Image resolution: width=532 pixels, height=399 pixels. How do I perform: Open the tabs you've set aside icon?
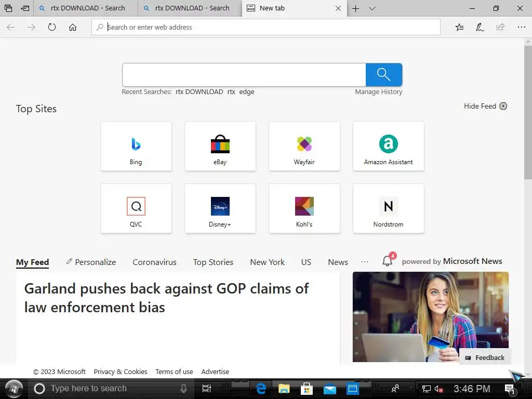click(8, 8)
